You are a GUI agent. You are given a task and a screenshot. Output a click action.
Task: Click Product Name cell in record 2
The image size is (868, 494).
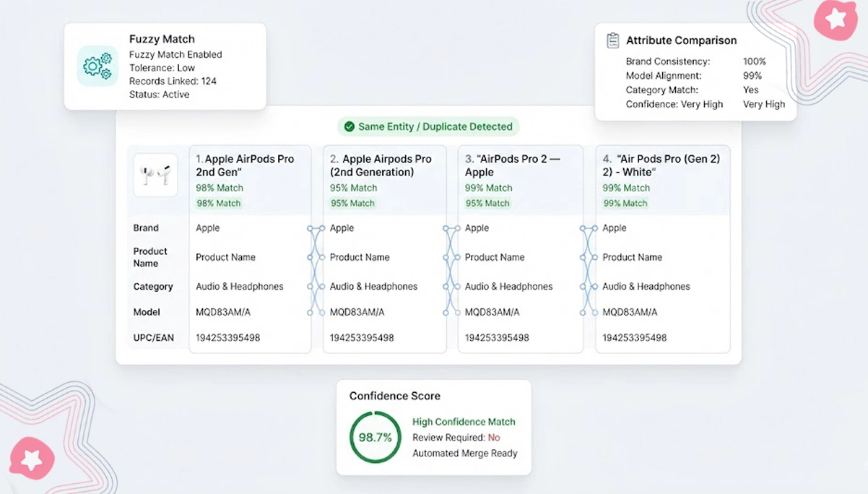(360, 257)
